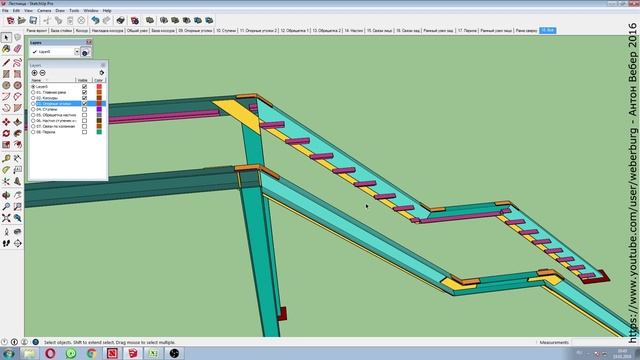This screenshot has height=360, width=640.
Task: Open the View menu
Action: [x=28, y=11]
